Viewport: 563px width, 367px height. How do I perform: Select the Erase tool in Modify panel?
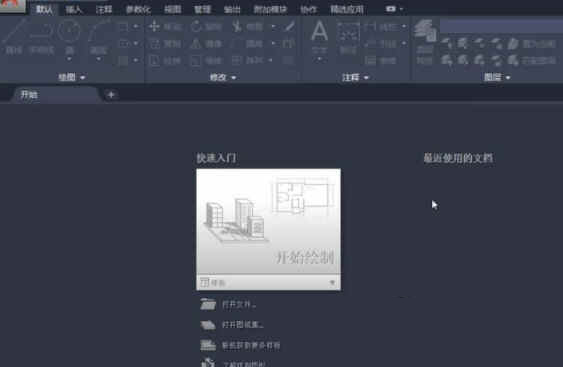(289, 26)
